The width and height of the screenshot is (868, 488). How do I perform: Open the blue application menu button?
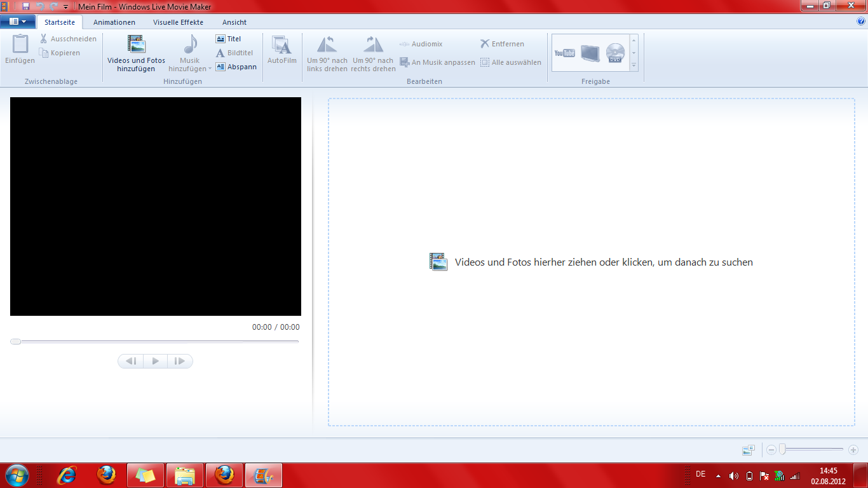(x=17, y=22)
